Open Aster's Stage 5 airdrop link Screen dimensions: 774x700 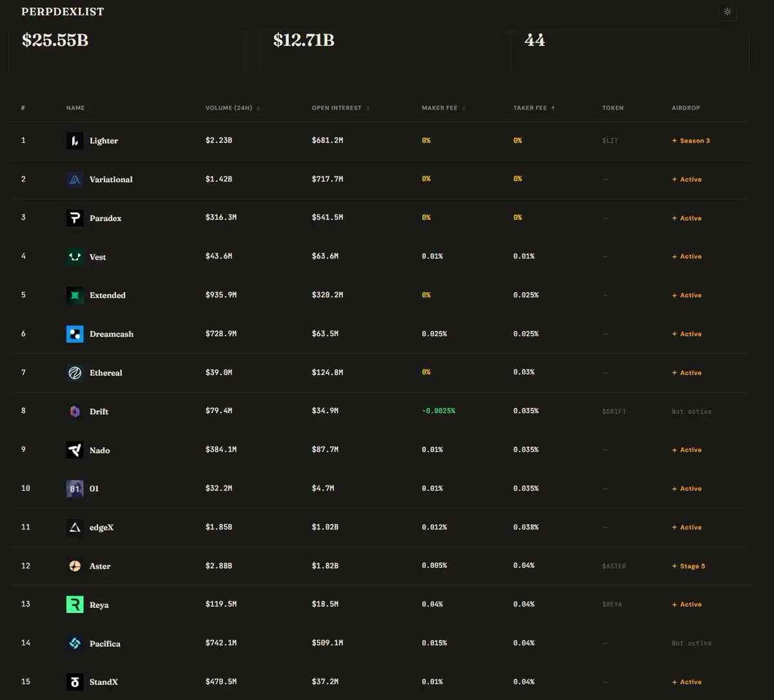(689, 566)
